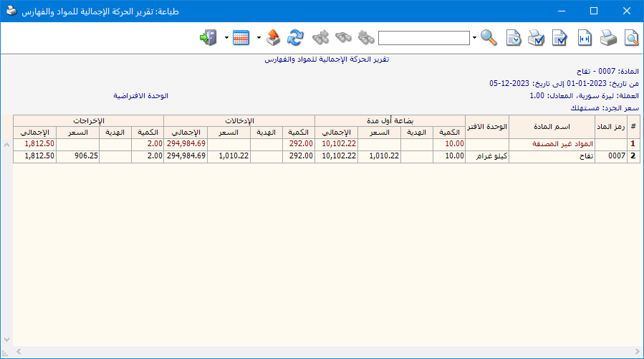Click the magnifying glass search icon
644x359 pixels.
point(489,38)
